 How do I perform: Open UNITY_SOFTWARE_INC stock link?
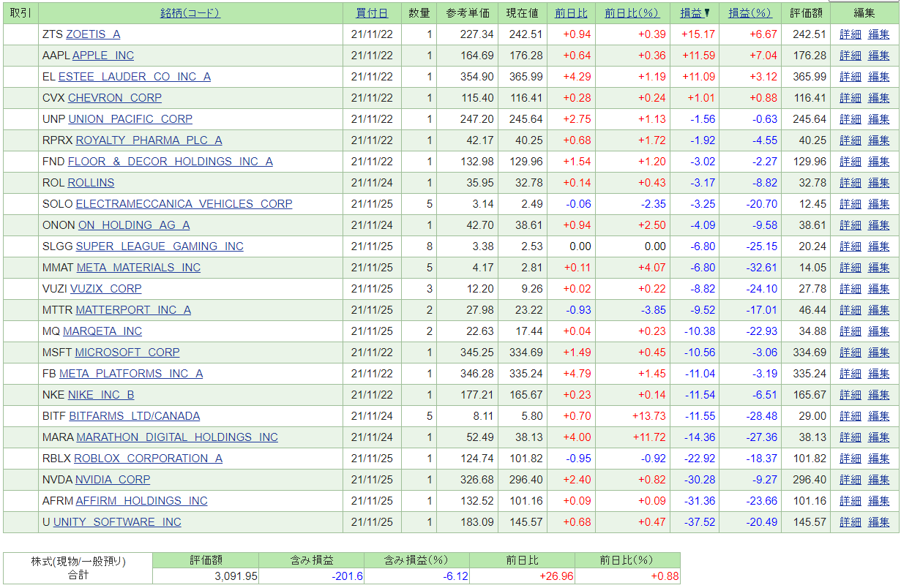tap(117, 522)
